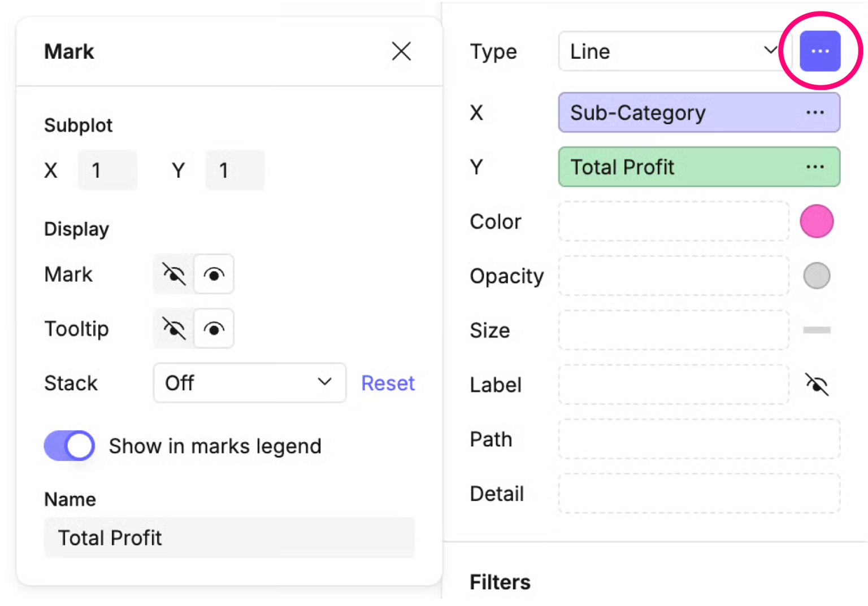Viewport: 868px width, 606px height.
Task: Click the Name field containing Total Profit
Action: click(x=229, y=538)
